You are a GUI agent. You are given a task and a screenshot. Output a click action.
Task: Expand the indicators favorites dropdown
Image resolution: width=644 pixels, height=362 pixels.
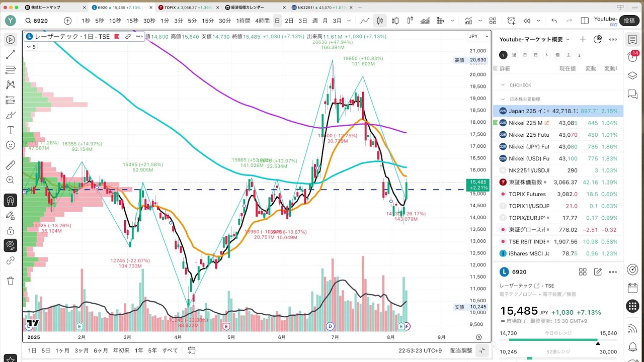(x=480, y=21)
